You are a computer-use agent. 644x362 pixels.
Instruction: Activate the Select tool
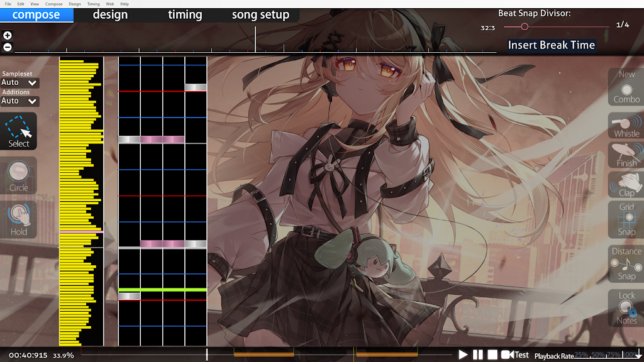19,131
